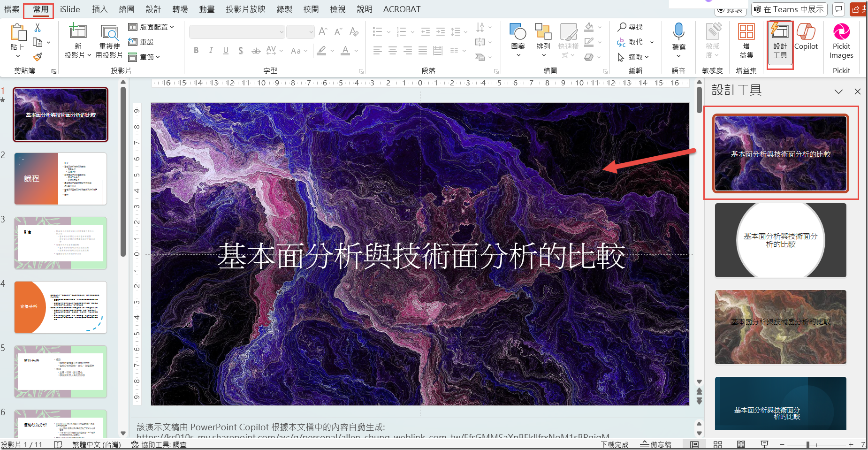Toggle justify text alignment

(x=423, y=50)
